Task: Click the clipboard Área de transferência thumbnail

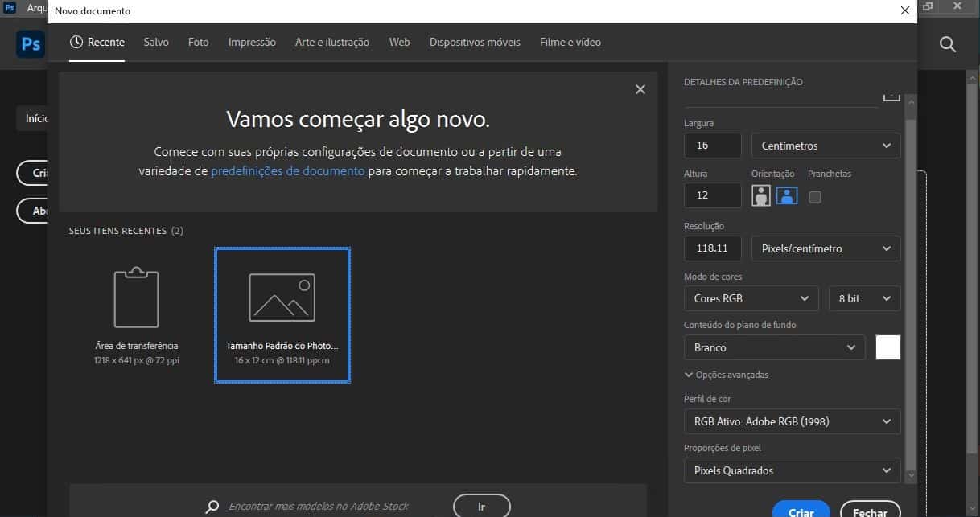Action: pyautogui.click(x=136, y=297)
